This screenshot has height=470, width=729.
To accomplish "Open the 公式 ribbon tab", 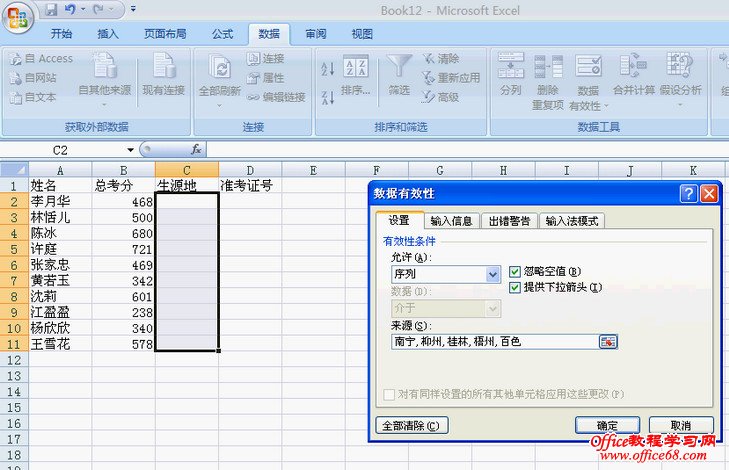I will 222,34.
